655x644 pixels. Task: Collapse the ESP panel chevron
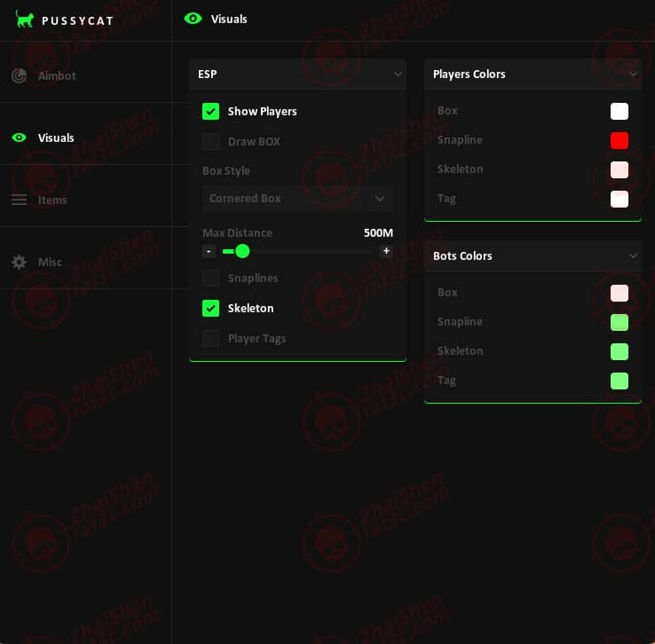click(398, 75)
